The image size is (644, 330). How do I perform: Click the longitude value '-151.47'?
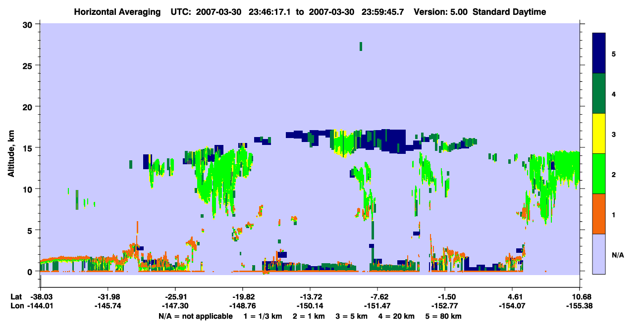click(x=377, y=306)
